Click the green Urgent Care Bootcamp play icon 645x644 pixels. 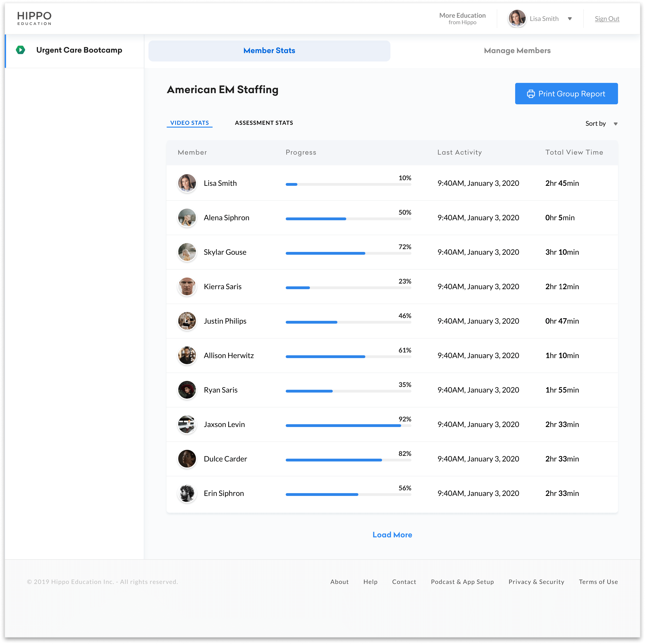coord(20,50)
